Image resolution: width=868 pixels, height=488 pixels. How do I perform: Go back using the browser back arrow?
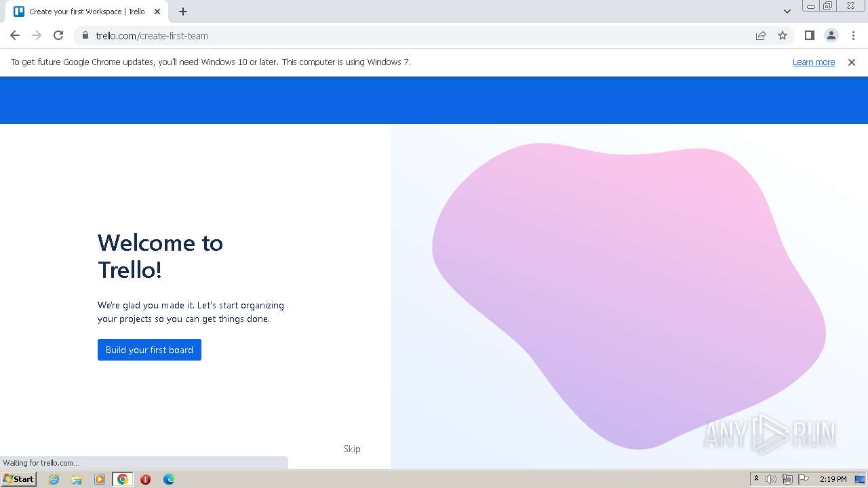pyautogui.click(x=15, y=35)
